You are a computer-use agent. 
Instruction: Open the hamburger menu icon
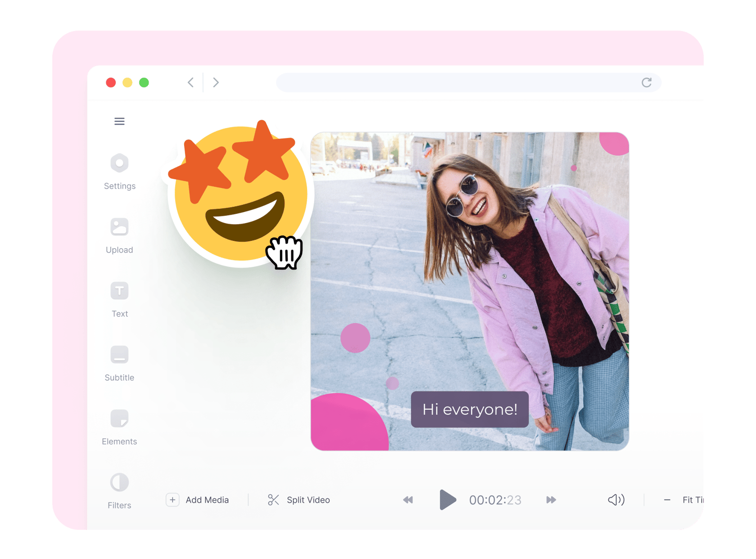119,121
